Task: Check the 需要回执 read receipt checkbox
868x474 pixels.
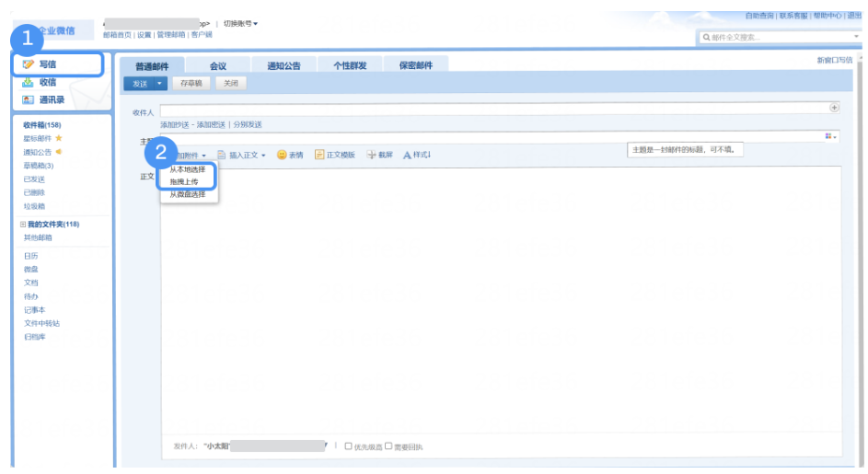Action: pyautogui.click(x=388, y=446)
